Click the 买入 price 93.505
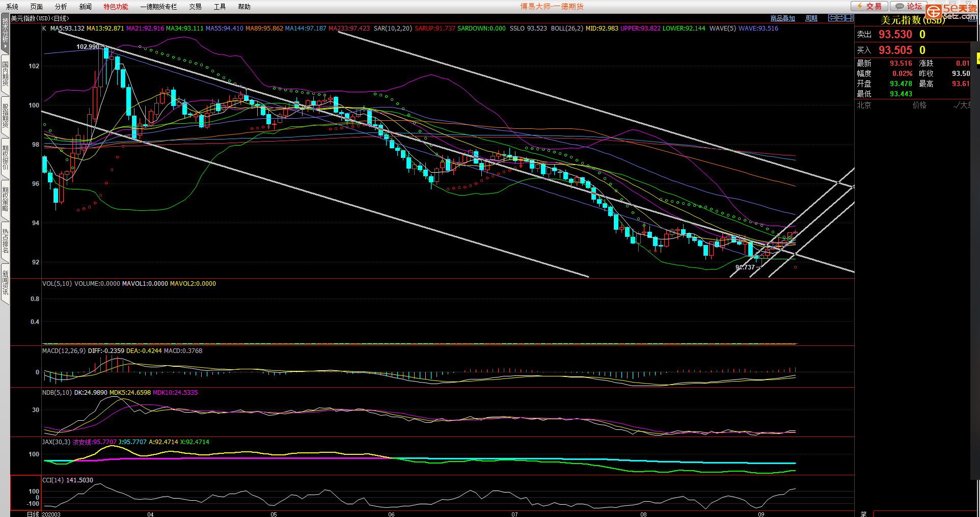Screen dimensions: 980x517 pos(895,50)
